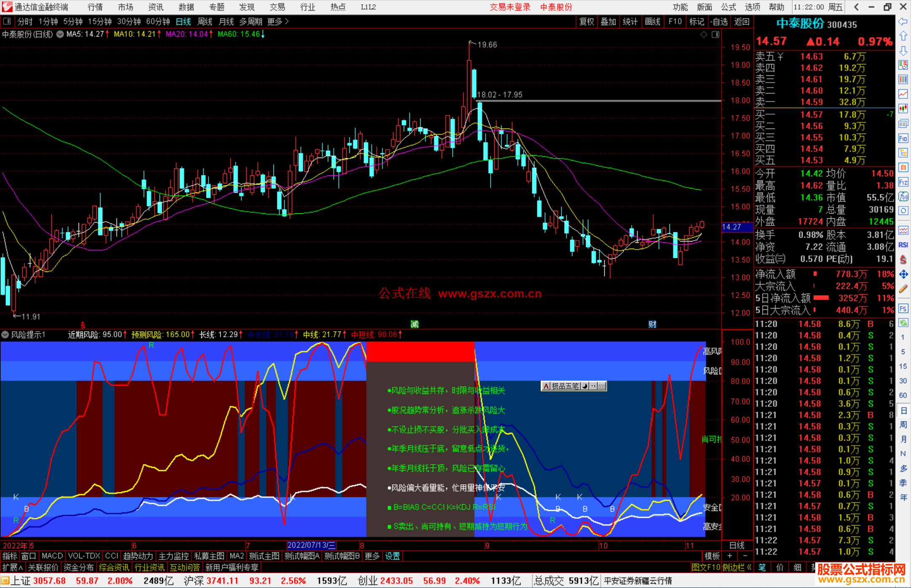Click the panel layout icon atop chart
Screen dimensions: 911x588
pyautogui.click(x=715, y=35)
